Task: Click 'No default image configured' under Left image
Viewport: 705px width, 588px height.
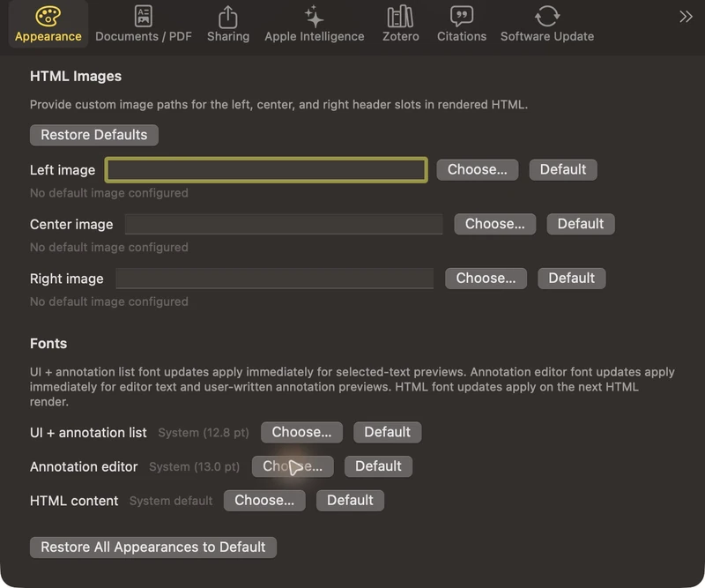Action: (108, 193)
